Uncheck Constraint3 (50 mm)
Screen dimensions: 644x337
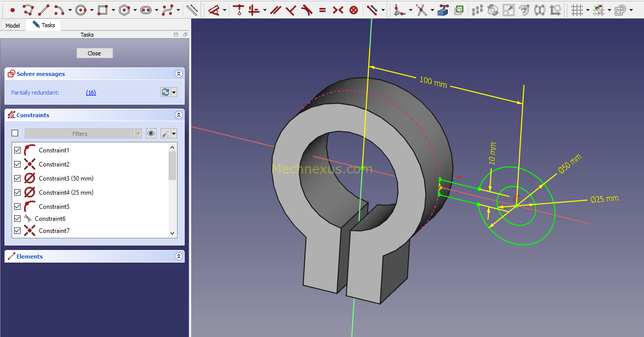tap(17, 178)
